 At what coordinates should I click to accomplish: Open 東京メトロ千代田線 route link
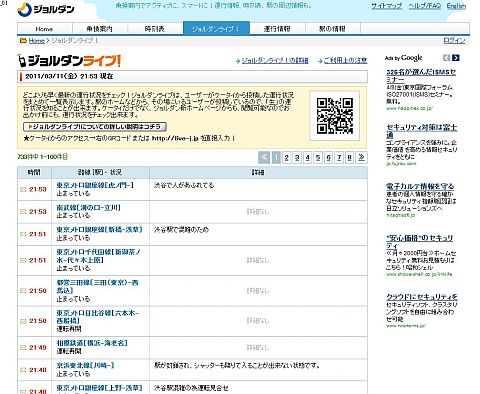pos(98,256)
